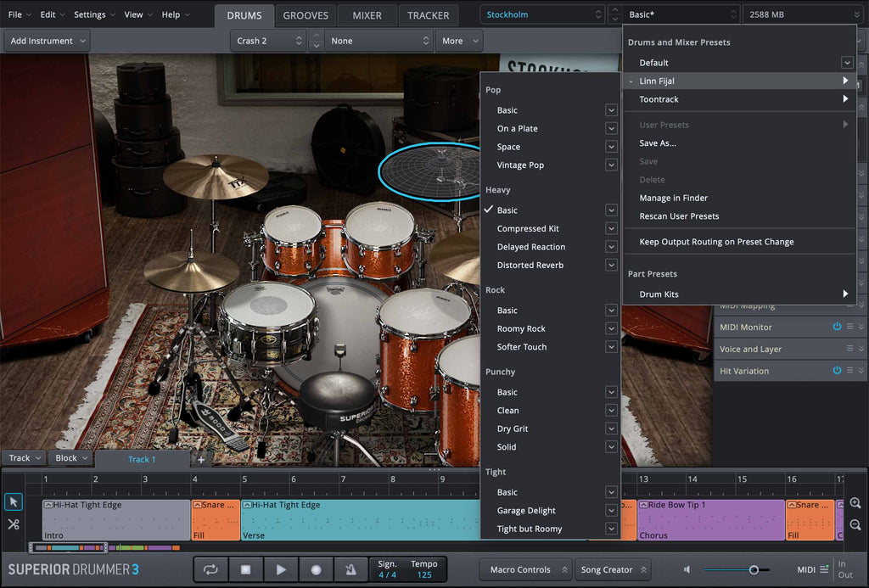Switch to the TRACKER tab
Screen dimensions: 869x588
tap(428, 15)
